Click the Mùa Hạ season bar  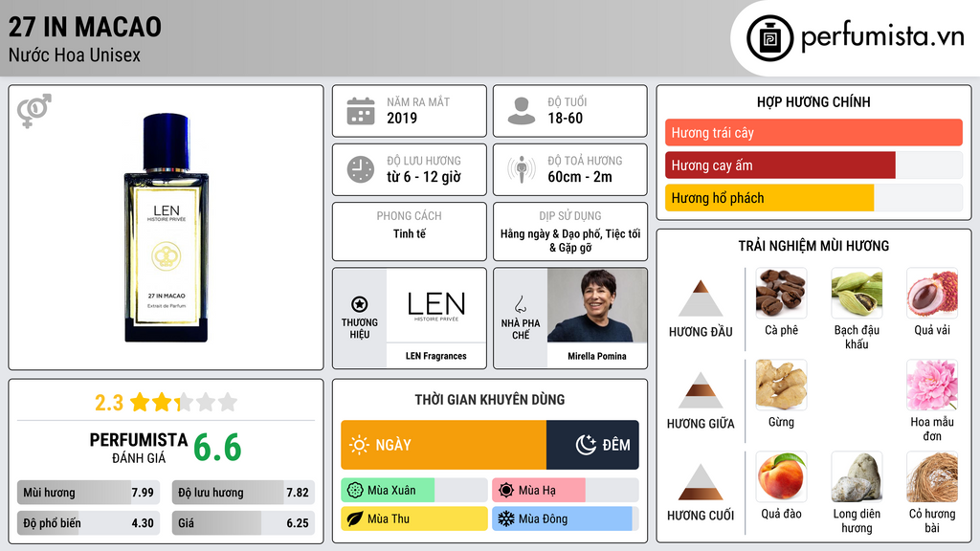click(x=565, y=491)
